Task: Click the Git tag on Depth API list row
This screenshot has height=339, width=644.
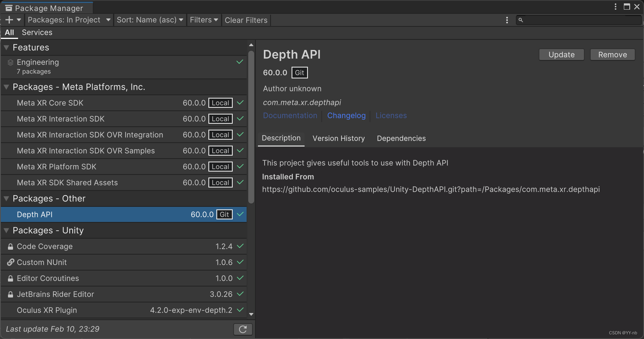Action: click(x=224, y=214)
